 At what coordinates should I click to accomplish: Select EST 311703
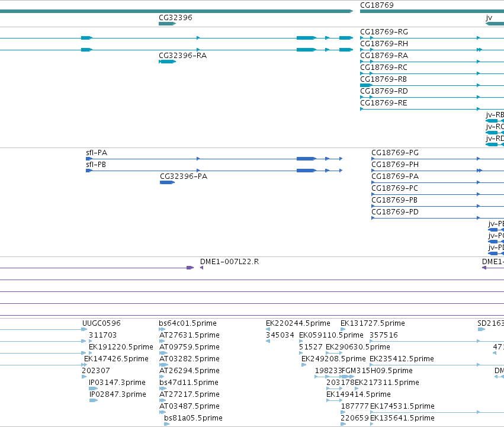103,335
